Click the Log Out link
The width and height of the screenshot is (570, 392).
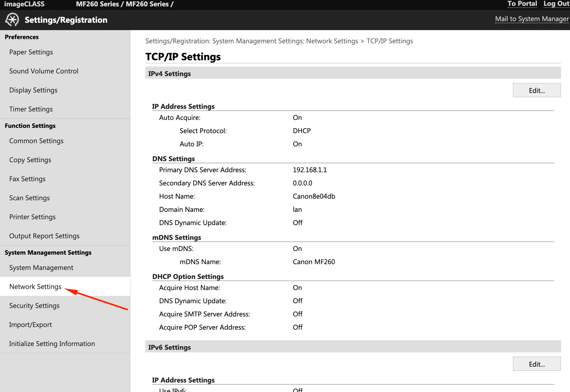556,4
